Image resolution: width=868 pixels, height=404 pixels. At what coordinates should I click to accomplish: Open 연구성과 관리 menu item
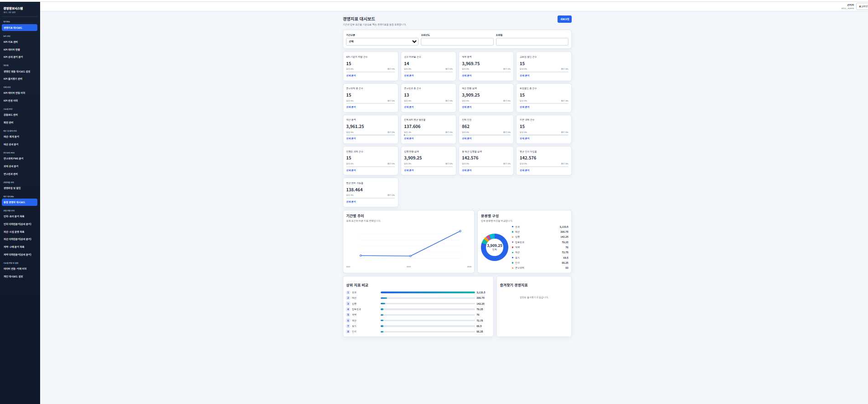click(x=20, y=174)
